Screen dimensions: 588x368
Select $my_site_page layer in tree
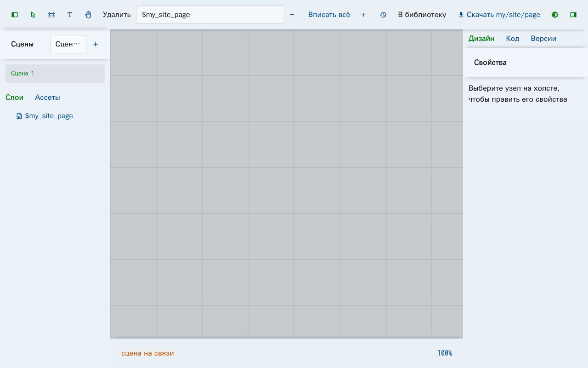click(45, 116)
